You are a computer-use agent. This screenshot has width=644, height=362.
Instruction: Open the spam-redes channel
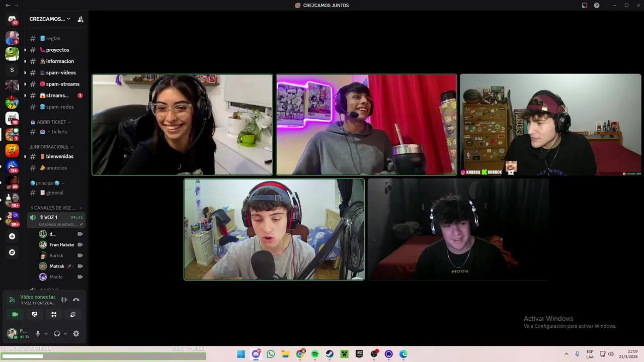(56, 107)
